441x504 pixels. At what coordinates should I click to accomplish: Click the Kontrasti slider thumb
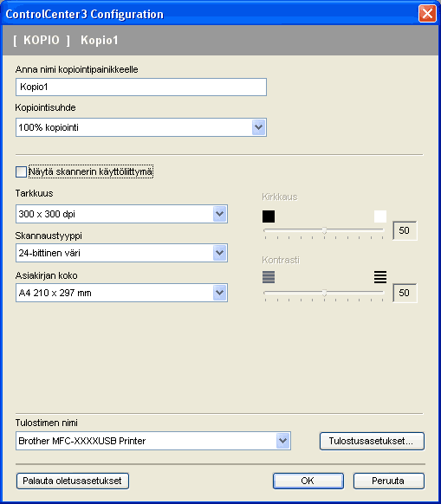click(x=325, y=293)
